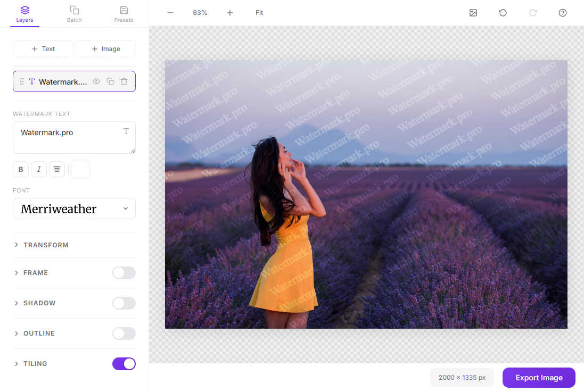Click inside the Watermark Text input field

[74, 137]
